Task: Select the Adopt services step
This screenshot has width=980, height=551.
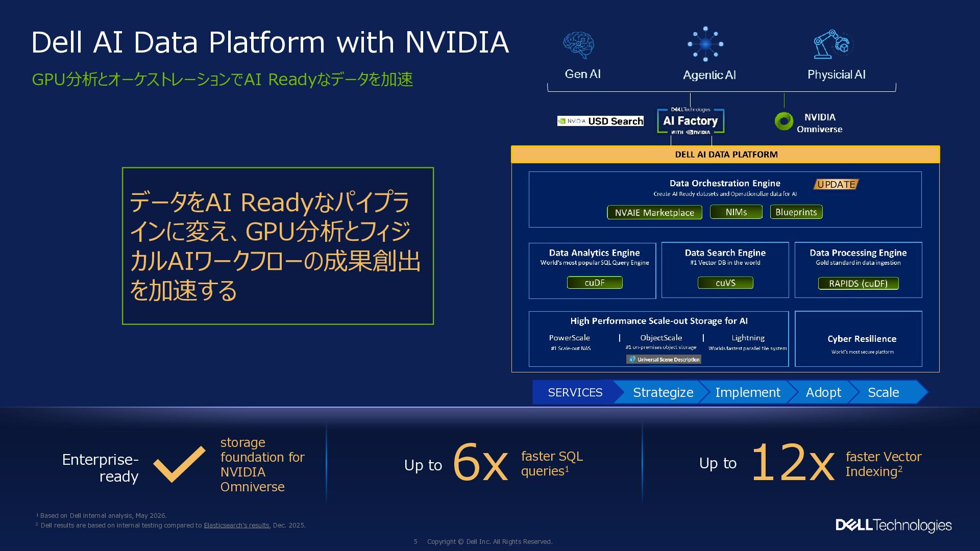Action: coord(823,392)
